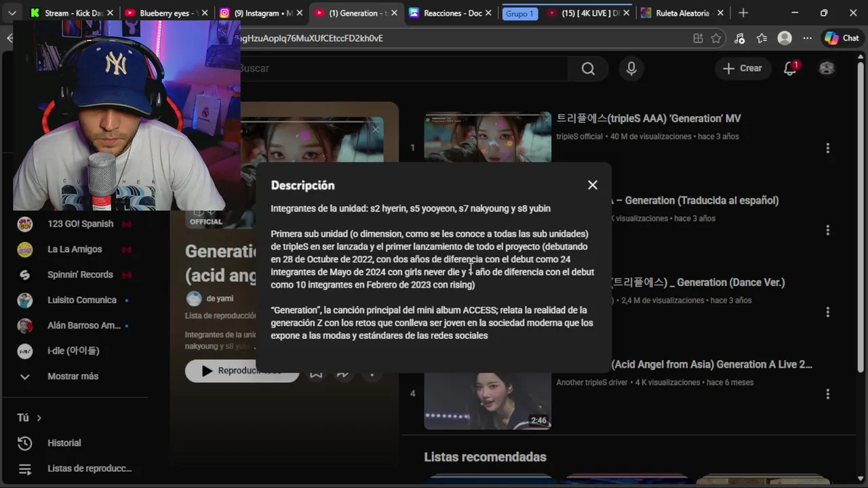Open browser profile icon
Screen dimensions: 868x488
785,39
